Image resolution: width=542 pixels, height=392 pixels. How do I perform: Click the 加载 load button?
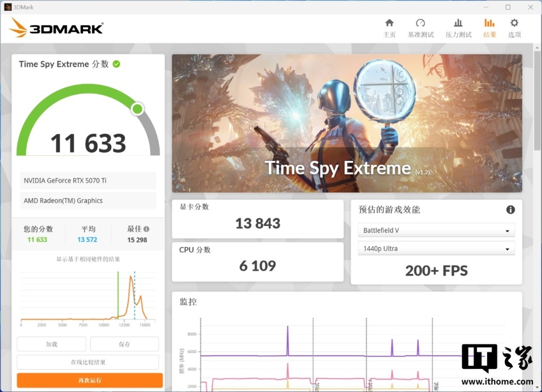point(51,344)
